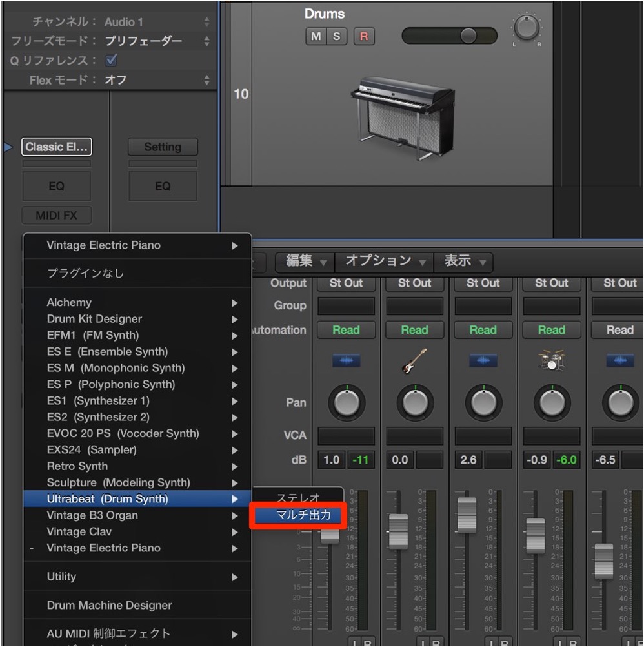Open the Flex モード popup selector
644x647 pixels.
pyautogui.click(x=157, y=80)
